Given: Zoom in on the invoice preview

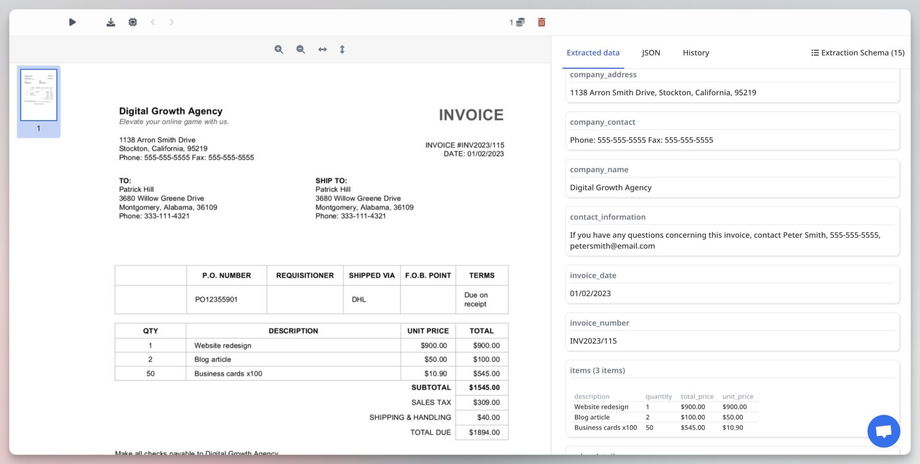Looking at the screenshot, I should (279, 49).
